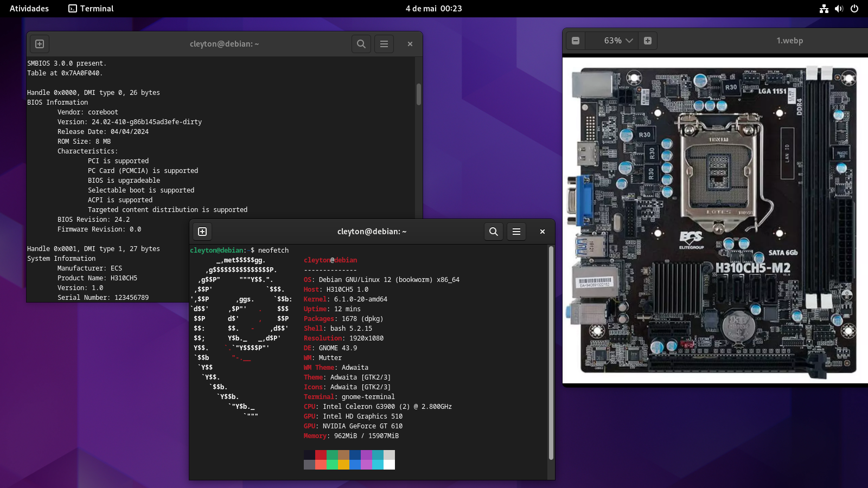The height and width of the screenshot is (488, 868).
Task: Click search icon in back terminal window
Action: tap(361, 44)
